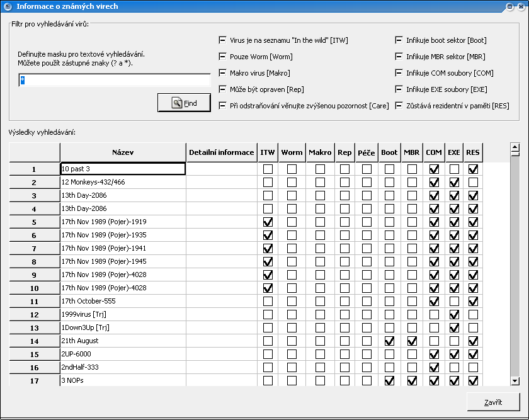Select '17th Nov 1989 (Pojer)-1945' entry
529x420 pixels.
click(123, 261)
